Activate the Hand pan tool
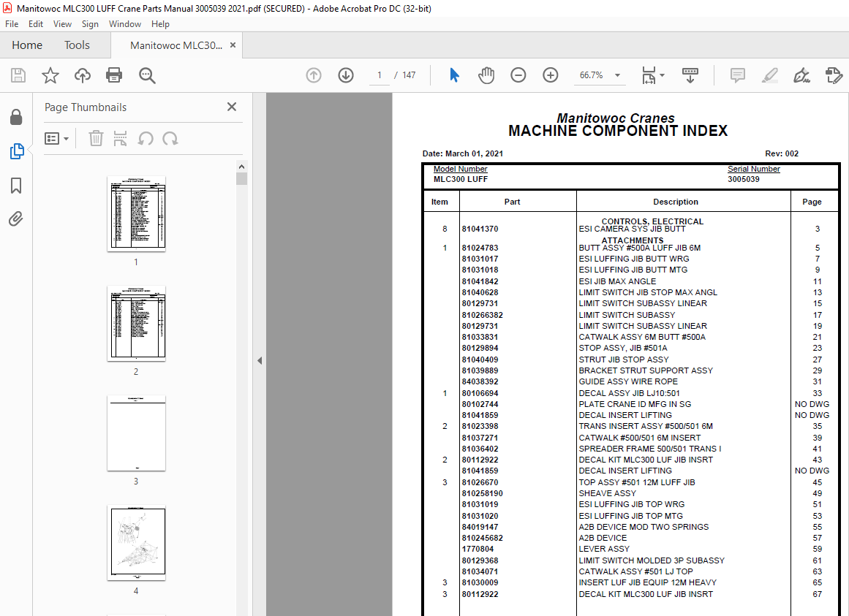This screenshot has width=849, height=616. (486, 75)
